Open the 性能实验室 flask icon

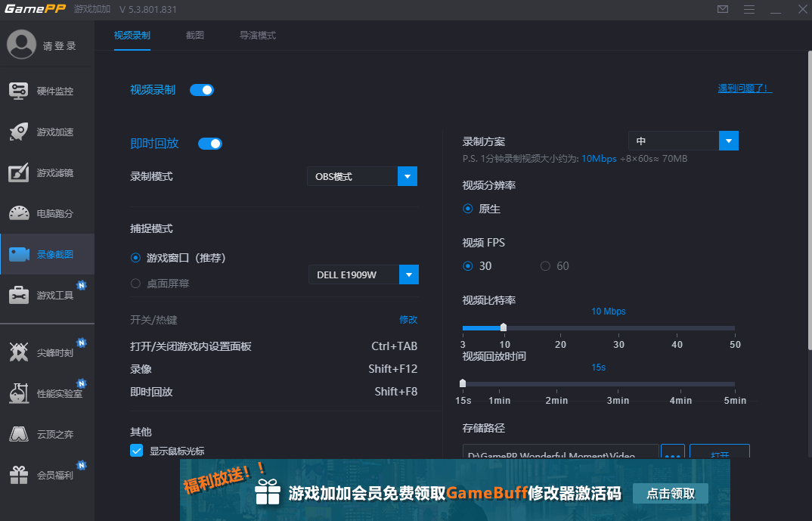coord(19,393)
